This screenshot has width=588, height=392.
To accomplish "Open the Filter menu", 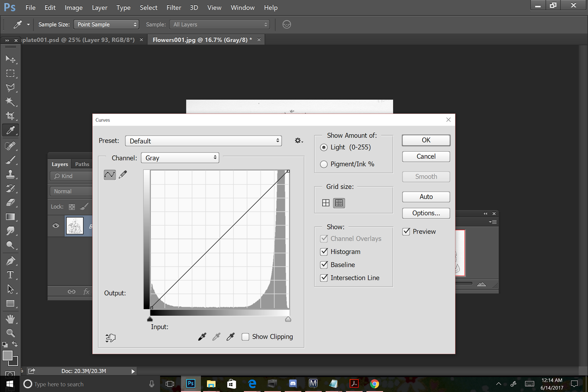I will point(174,8).
